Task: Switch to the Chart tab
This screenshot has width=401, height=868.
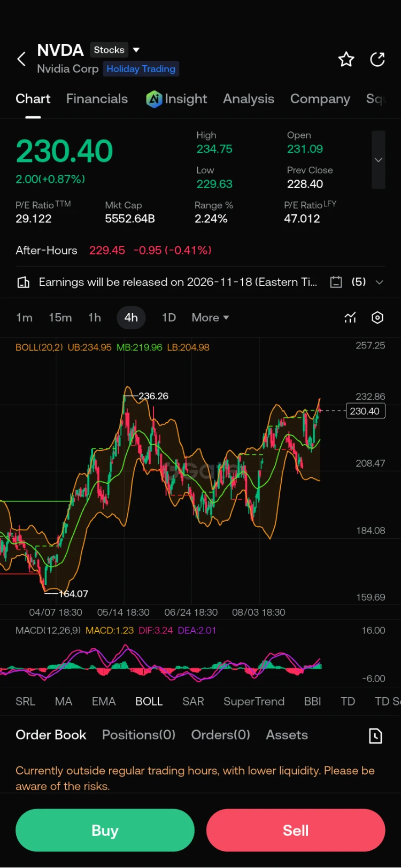Action: click(x=33, y=99)
